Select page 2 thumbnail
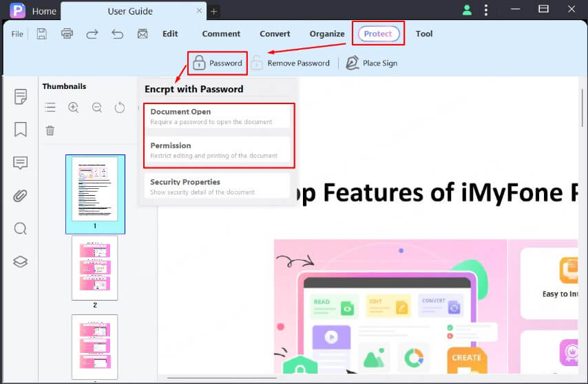 tap(95, 268)
